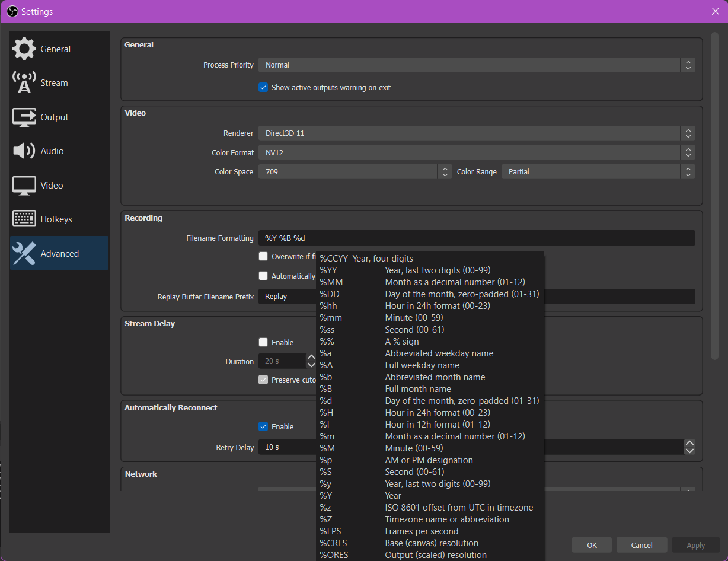Select %I hour in 12h format entry
The height and width of the screenshot is (561, 728).
coord(430,425)
